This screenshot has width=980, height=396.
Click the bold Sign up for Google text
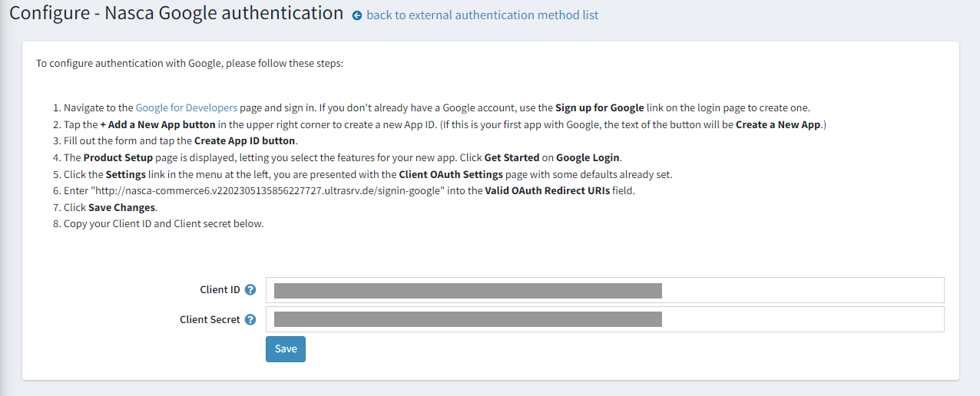pyautogui.click(x=599, y=107)
